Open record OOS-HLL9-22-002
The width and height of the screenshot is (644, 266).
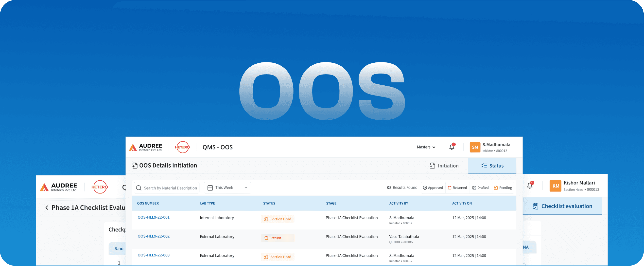coord(154,236)
